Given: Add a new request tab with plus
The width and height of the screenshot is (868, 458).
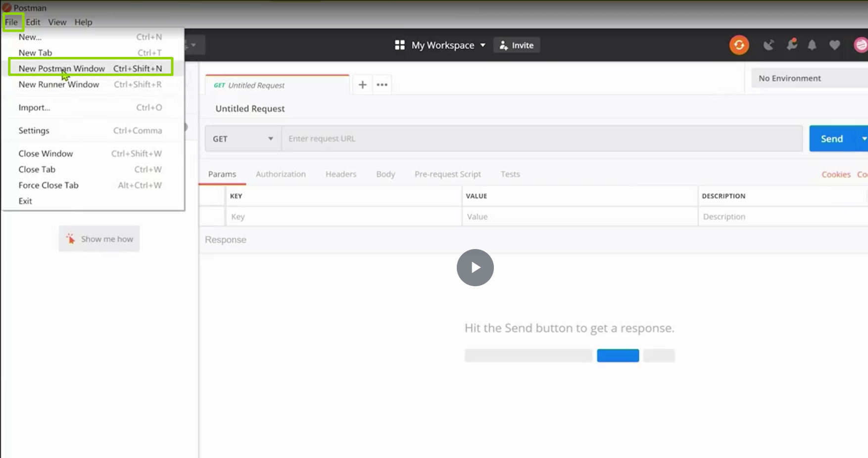Looking at the screenshot, I should 362,85.
